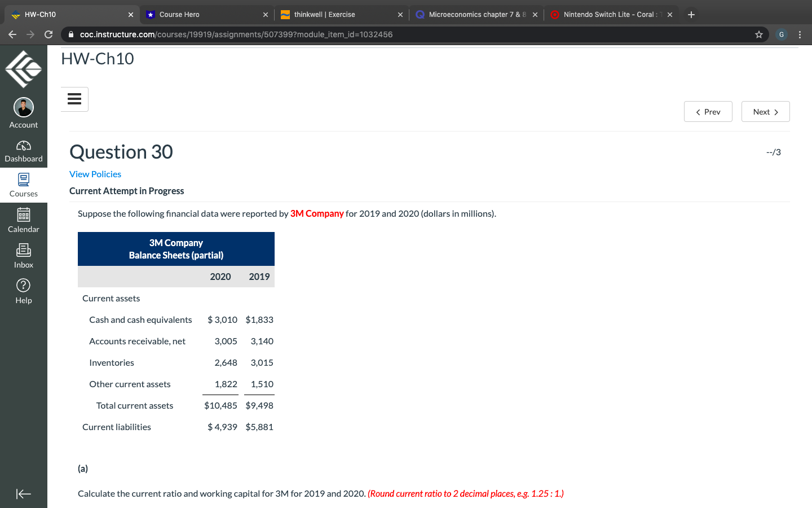This screenshot has width=812, height=508.
Task: Open the Help icon in the sidebar
Action: (x=23, y=290)
